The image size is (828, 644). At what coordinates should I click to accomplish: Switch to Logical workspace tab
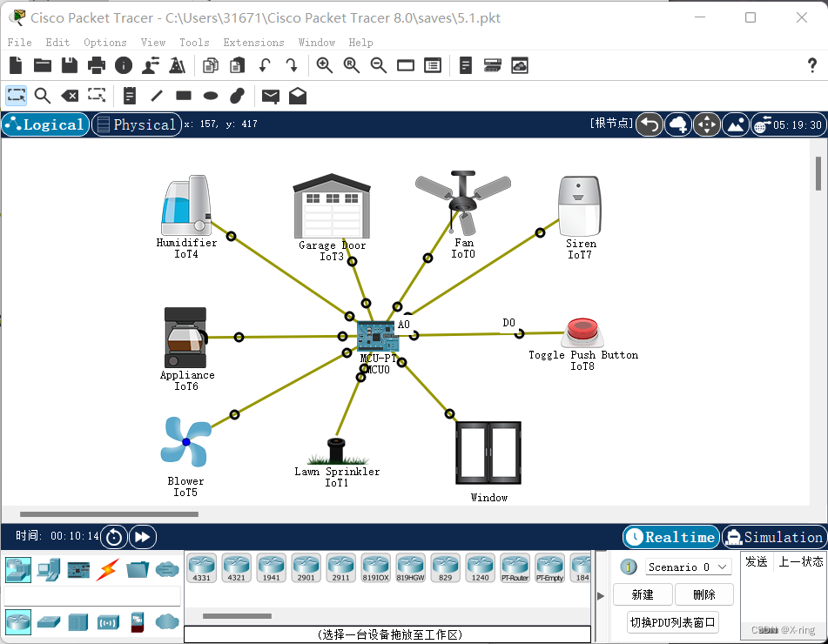pos(45,124)
